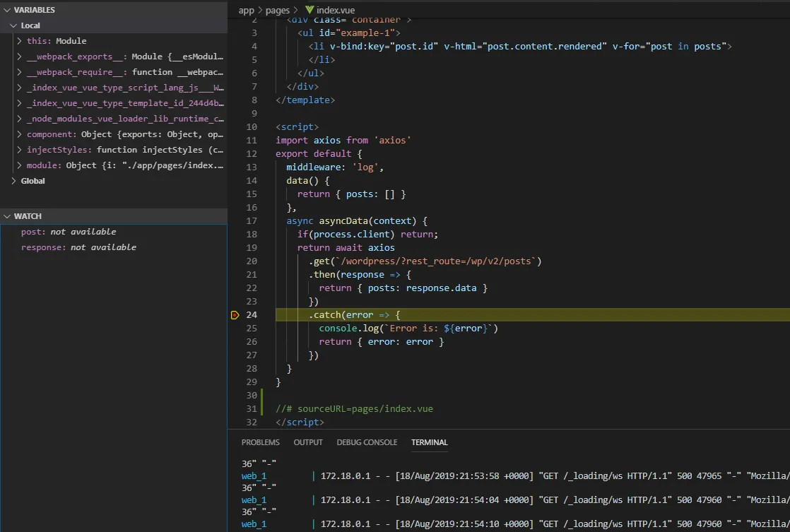Collapse the WATCH section header
The width and height of the screenshot is (790, 532).
point(28,216)
